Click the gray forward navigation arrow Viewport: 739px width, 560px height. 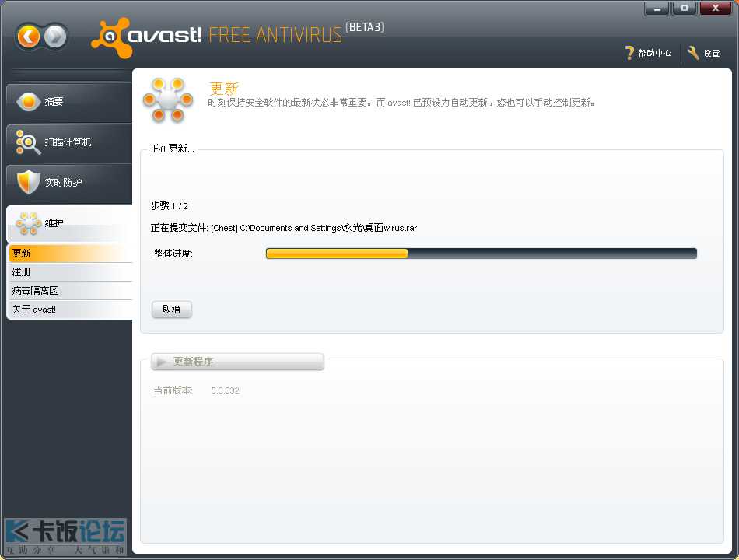click(55, 36)
